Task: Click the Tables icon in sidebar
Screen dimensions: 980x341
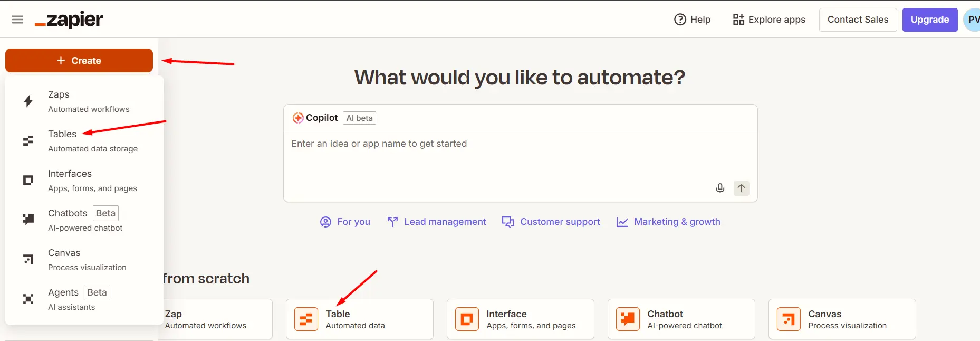Action: click(x=28, y=141)
